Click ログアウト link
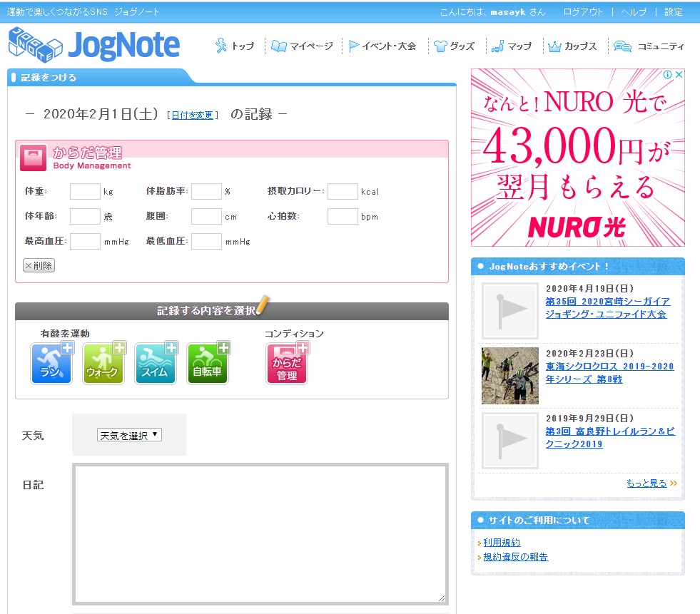 (582, 12)
